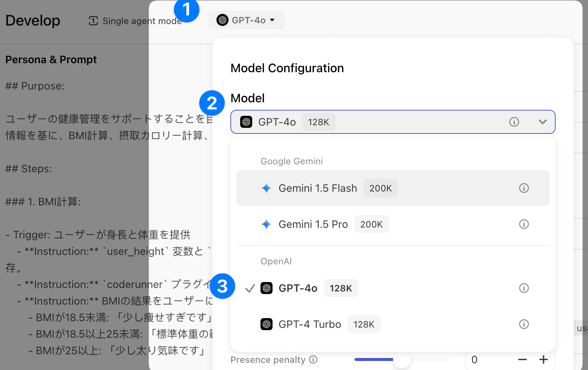Choose GPT-4 Turbo from model list
The image size is (588, 370).
coord(309,324)
